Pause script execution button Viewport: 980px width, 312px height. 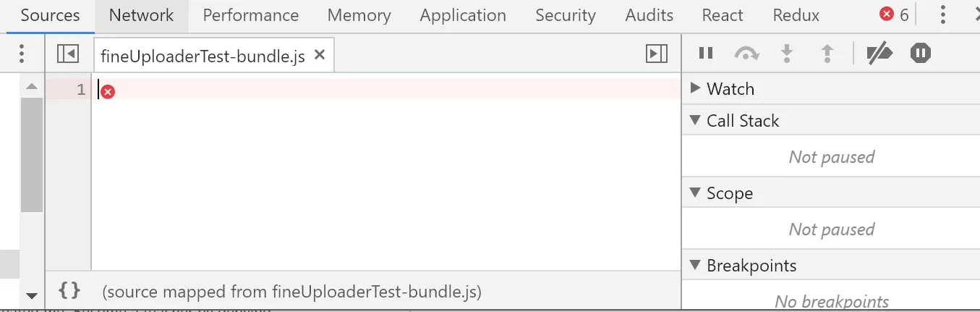706,53
